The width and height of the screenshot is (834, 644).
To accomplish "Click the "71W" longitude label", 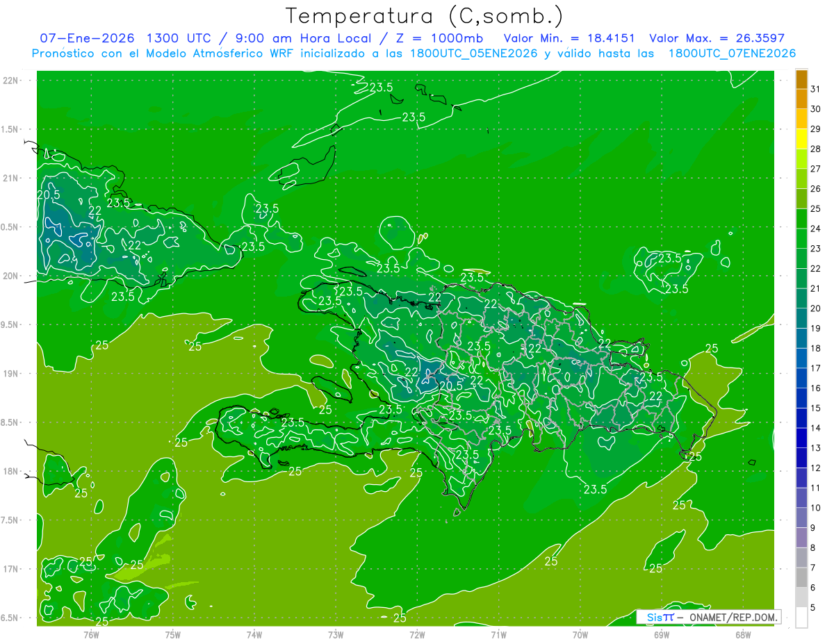I will click(498, 634).
